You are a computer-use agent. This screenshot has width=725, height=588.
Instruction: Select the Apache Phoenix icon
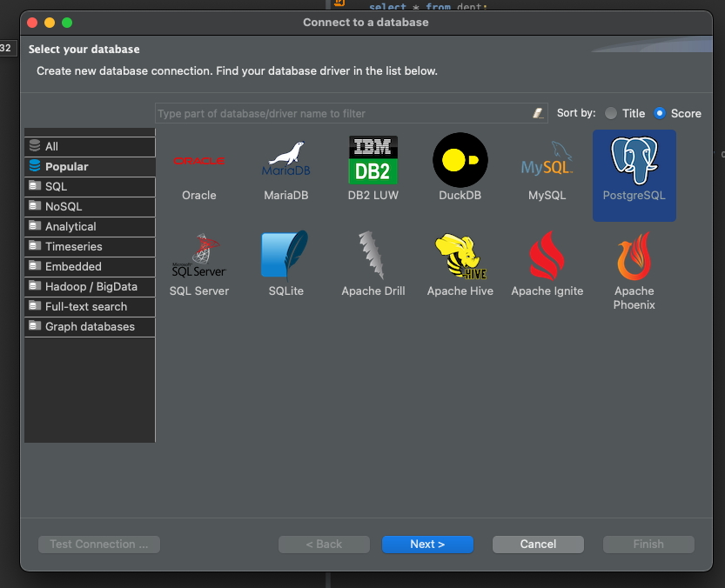tap(634, 256)
